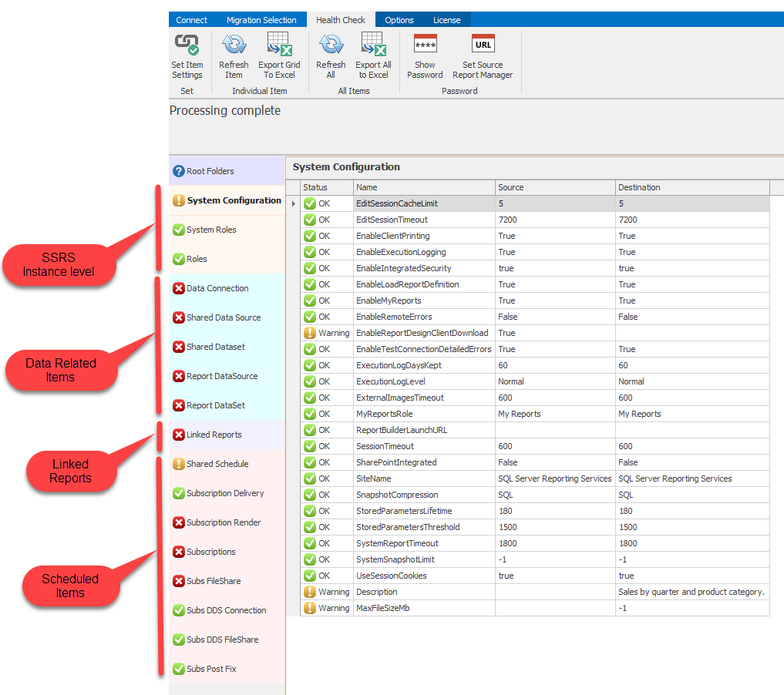
Task: Open Data Connection check item
Action: point(227,288)
